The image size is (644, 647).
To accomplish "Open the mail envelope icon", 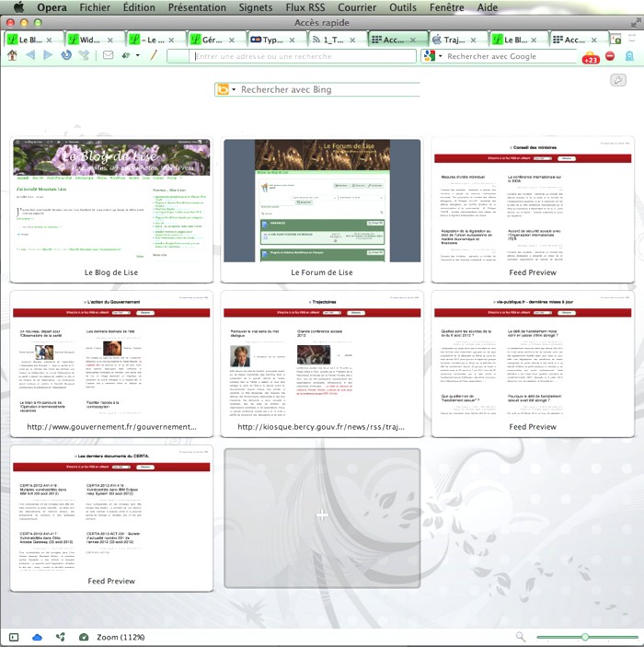I will pos(108,56).
